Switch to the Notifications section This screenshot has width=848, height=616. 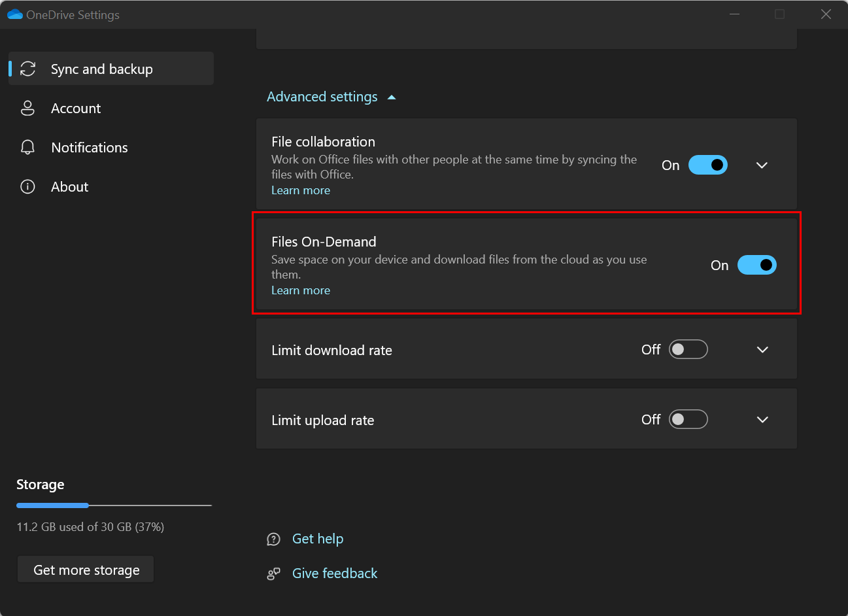pos(89,147)
